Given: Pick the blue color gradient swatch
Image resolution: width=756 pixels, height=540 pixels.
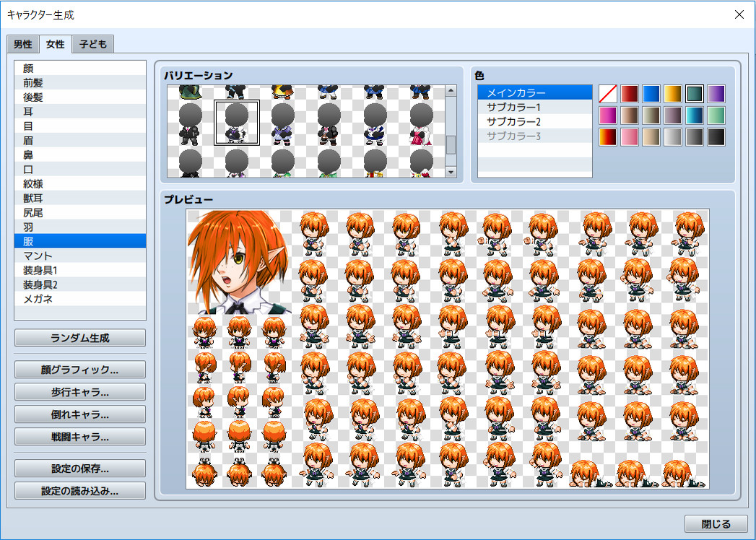Looking at the screenshot, I should [x=652, y=92].
